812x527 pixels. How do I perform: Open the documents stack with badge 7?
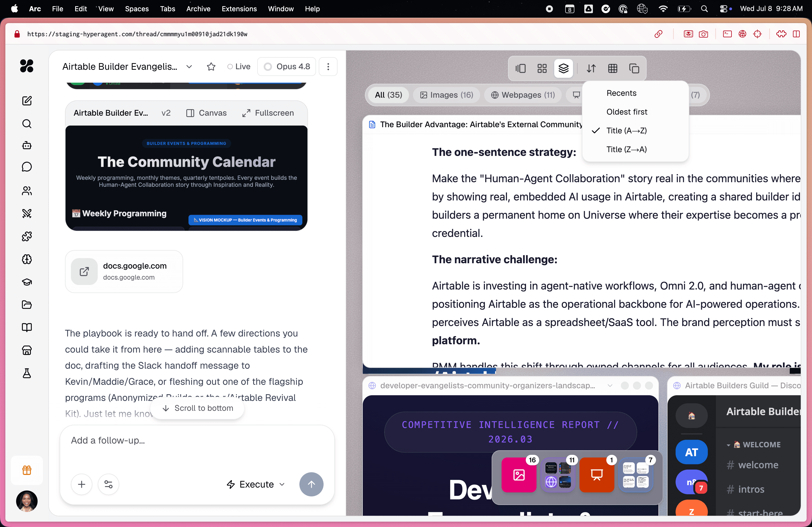636,474
